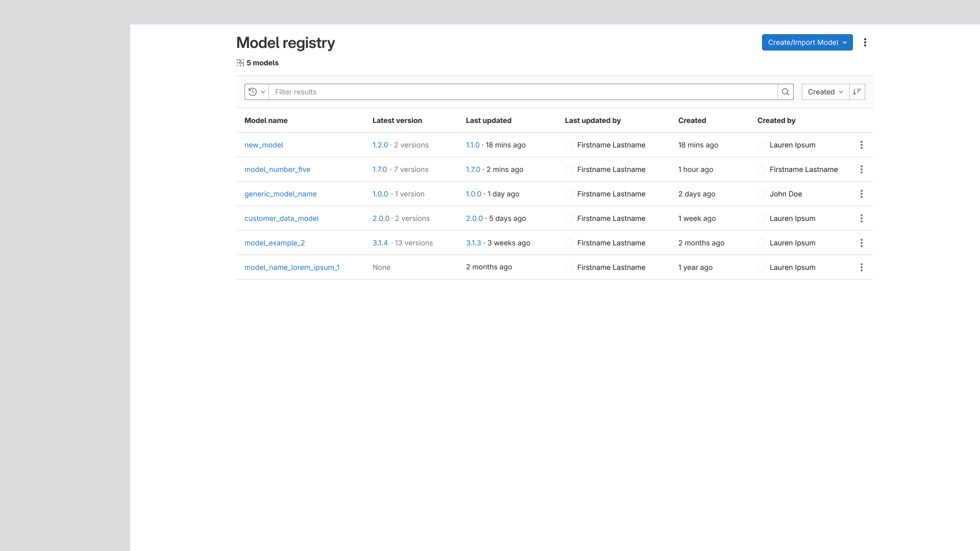
Task: Open last updated version 3.1.3 link
Action: click(x=473, y=243)
